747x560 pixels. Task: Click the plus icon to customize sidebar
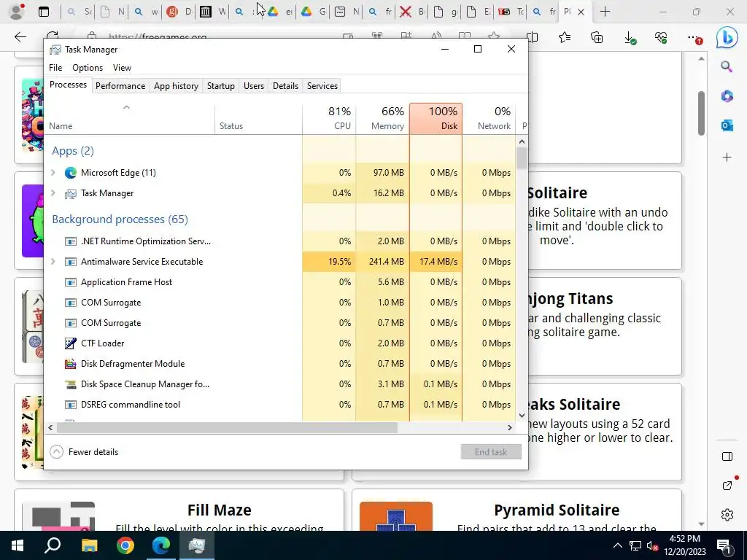tap(727, 157)
